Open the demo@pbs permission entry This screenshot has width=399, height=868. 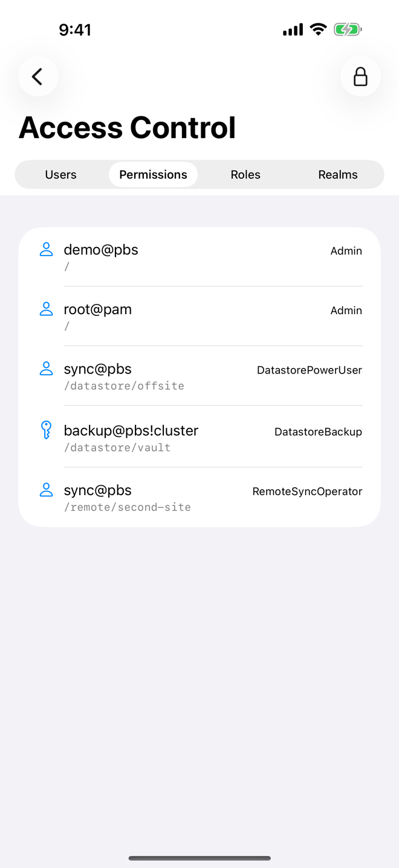coord(199,257)
